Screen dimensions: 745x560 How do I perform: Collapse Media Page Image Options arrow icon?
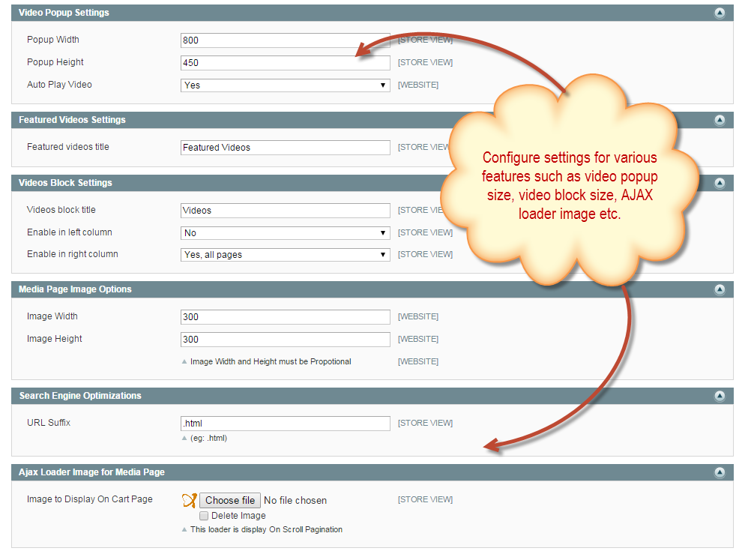click(x=720, y=289)
